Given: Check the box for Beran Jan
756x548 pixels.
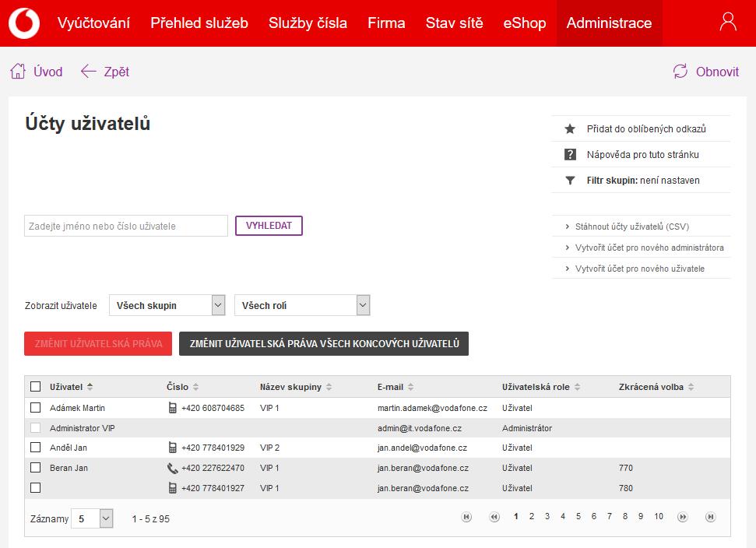Looking at the screenshot, I should (35, 467).
